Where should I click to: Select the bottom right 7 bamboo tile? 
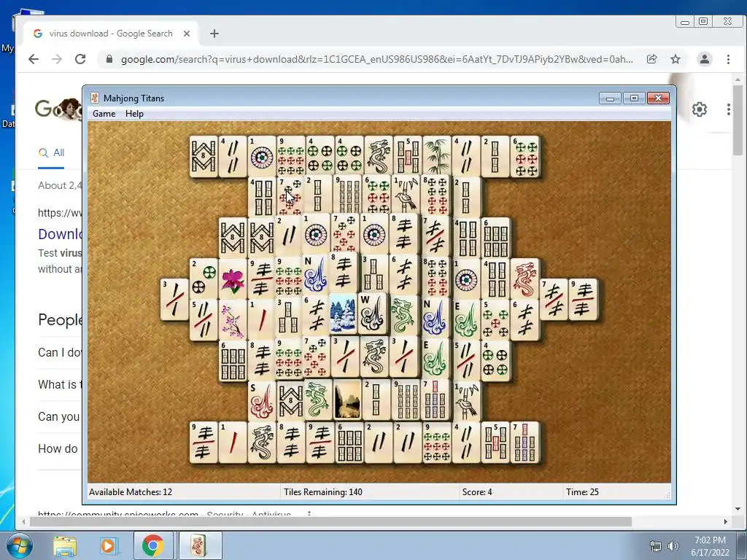(525, 443)
